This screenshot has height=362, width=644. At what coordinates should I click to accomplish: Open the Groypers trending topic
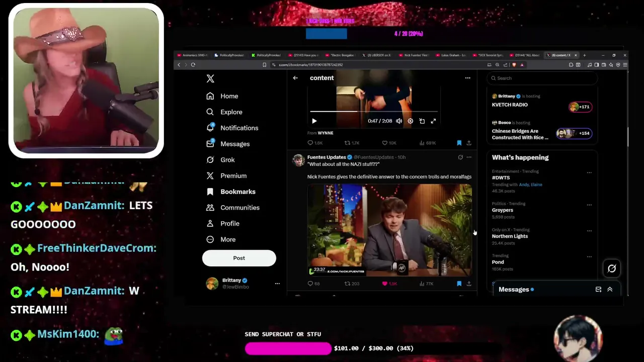click(x=503, y=210)
